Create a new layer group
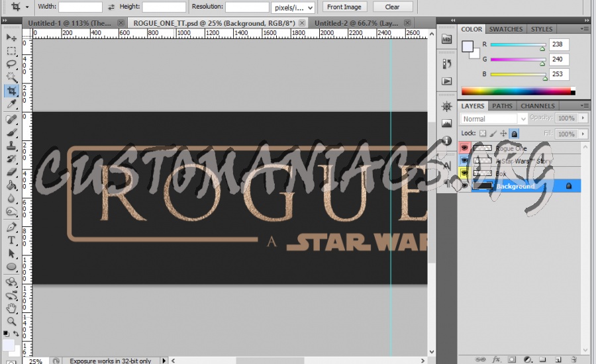The image size is (596, 364). tap(542, 359)
